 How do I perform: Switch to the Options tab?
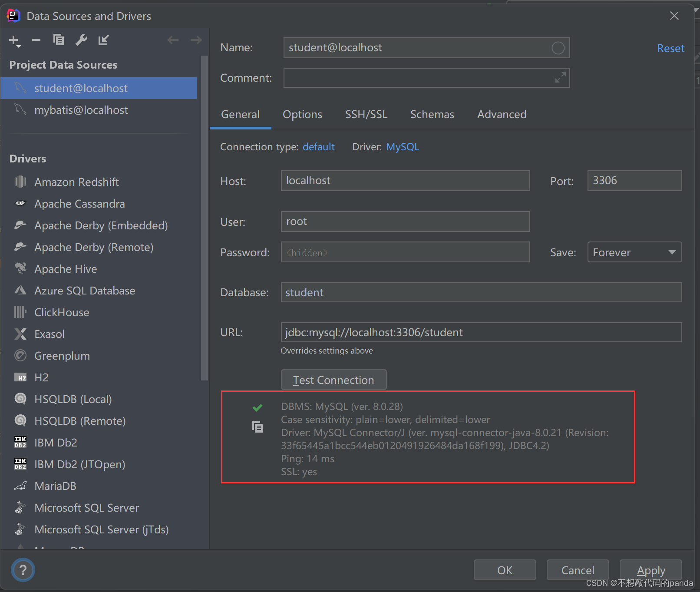[302, 114]
